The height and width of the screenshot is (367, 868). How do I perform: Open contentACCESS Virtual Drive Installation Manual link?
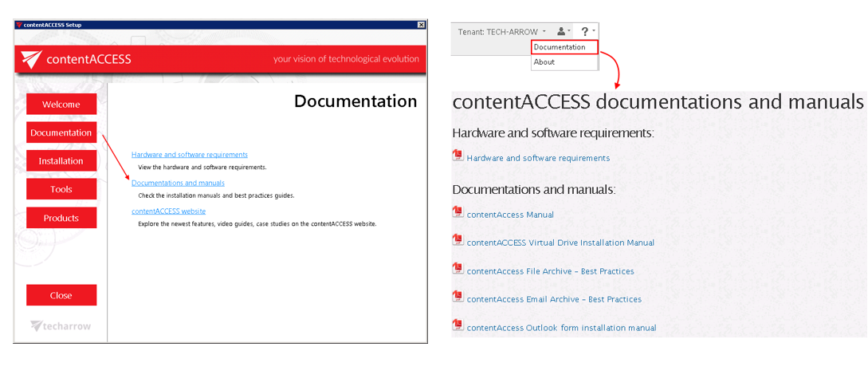(x=560, y=243)
